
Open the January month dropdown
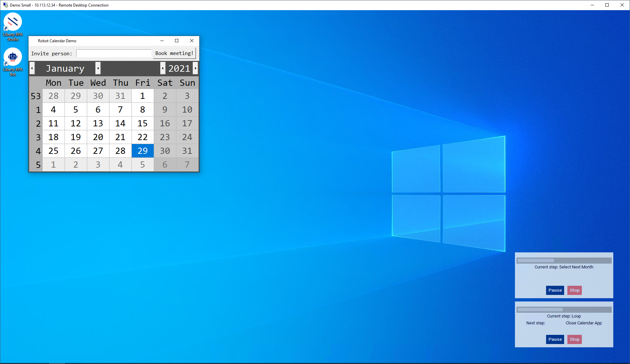pos(65,68)
